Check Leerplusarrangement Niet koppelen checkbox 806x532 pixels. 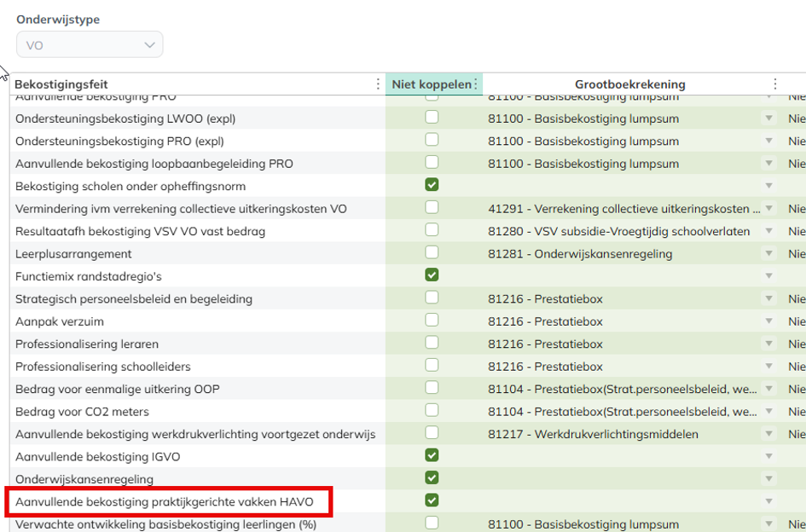[432, 252]
